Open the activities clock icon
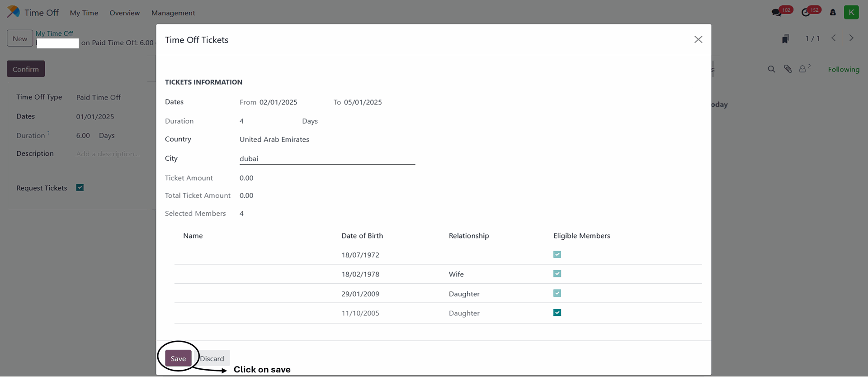This screenshot has width=868, height=381. coord(806,13)
